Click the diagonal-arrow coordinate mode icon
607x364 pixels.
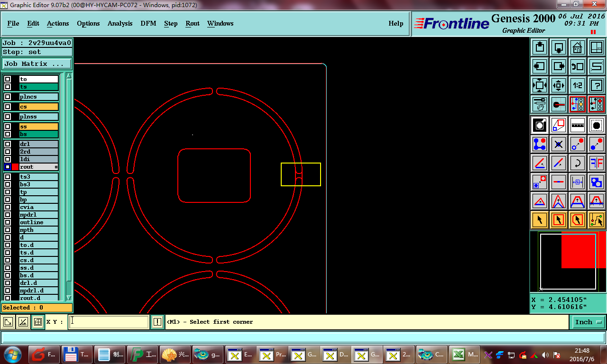coord(8,322)
